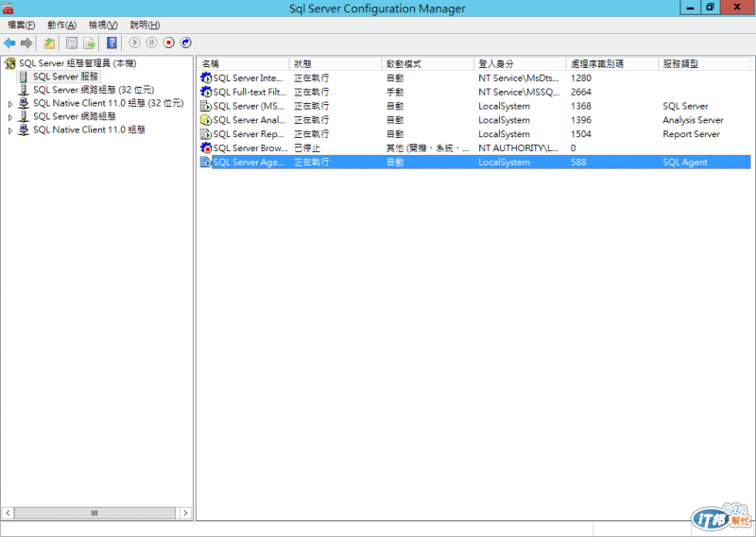Click the process ID 2664 cell

click(581, 92)
